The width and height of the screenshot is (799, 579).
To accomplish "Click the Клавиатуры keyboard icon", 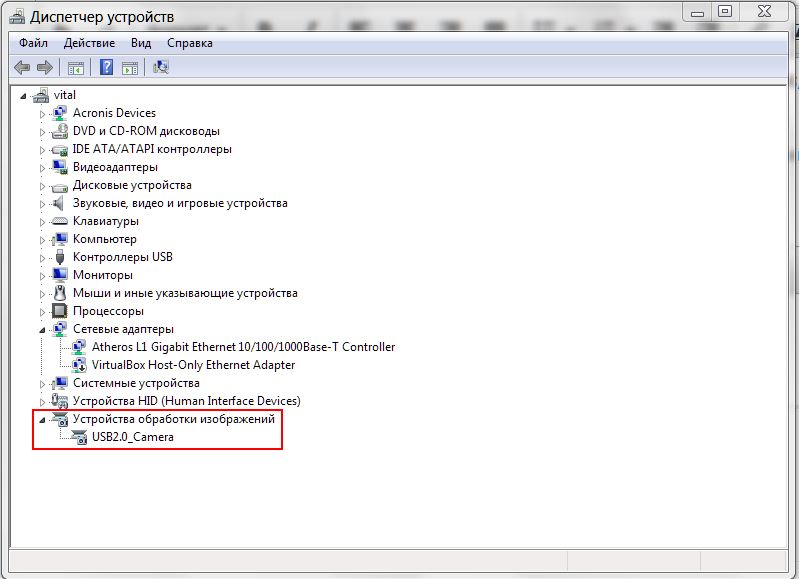I will (60, 221).
